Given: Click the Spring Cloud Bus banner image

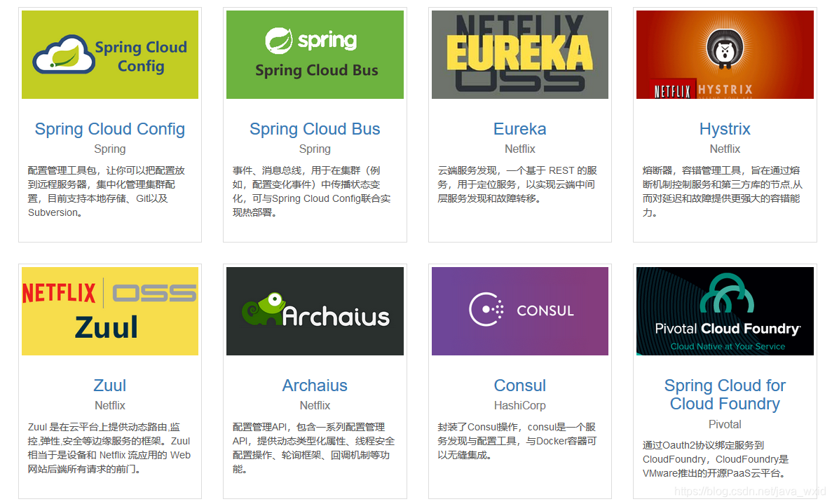Looking at the screenshot, I should click(x=315, y=55).
